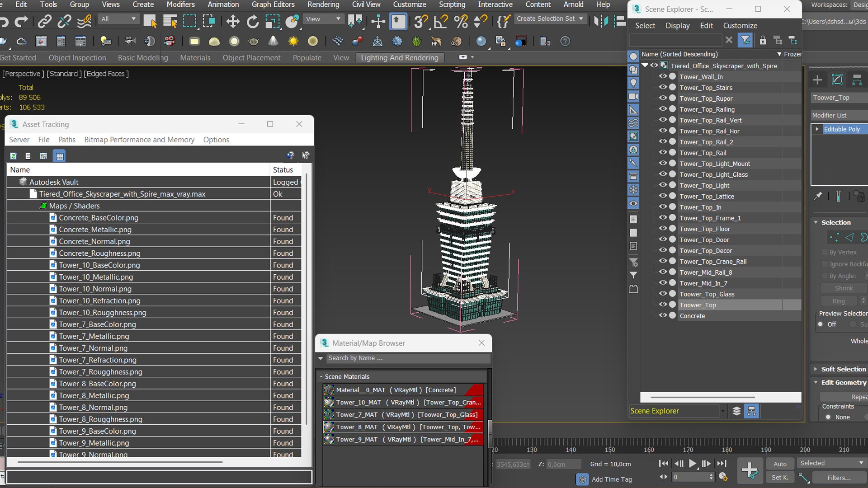Switch to the Object Placement ribbon tab
The height and width of the screenshot is (488, 868).
(x=251, y=58)
